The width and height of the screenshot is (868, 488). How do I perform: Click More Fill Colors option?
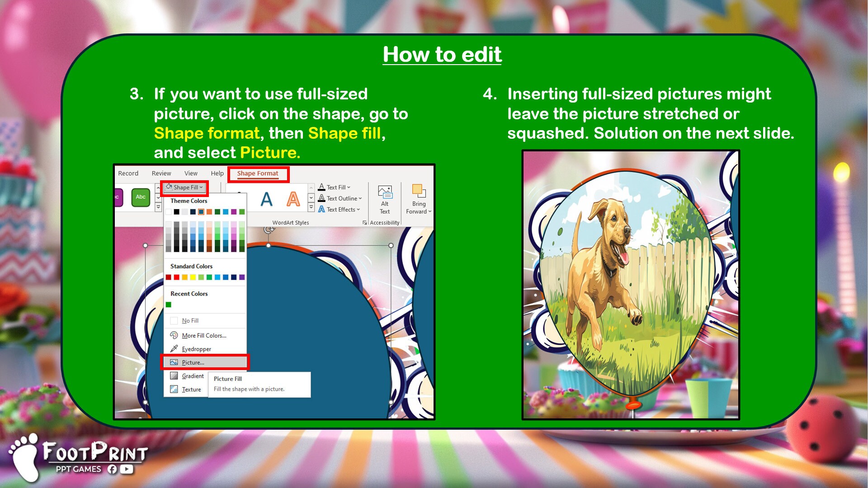click(x=203, y=336)
